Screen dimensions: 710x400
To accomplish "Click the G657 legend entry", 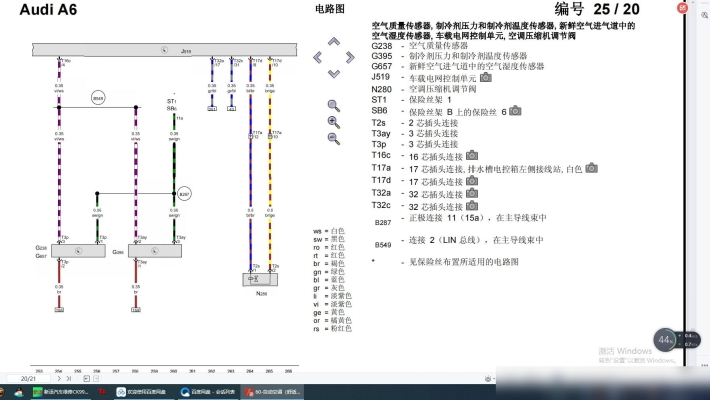I will tap(458, 66).
